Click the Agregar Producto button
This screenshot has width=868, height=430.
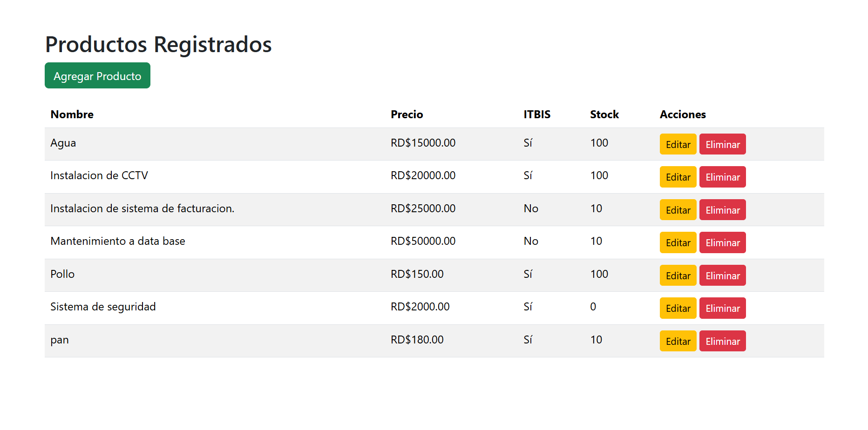(97, 76)
